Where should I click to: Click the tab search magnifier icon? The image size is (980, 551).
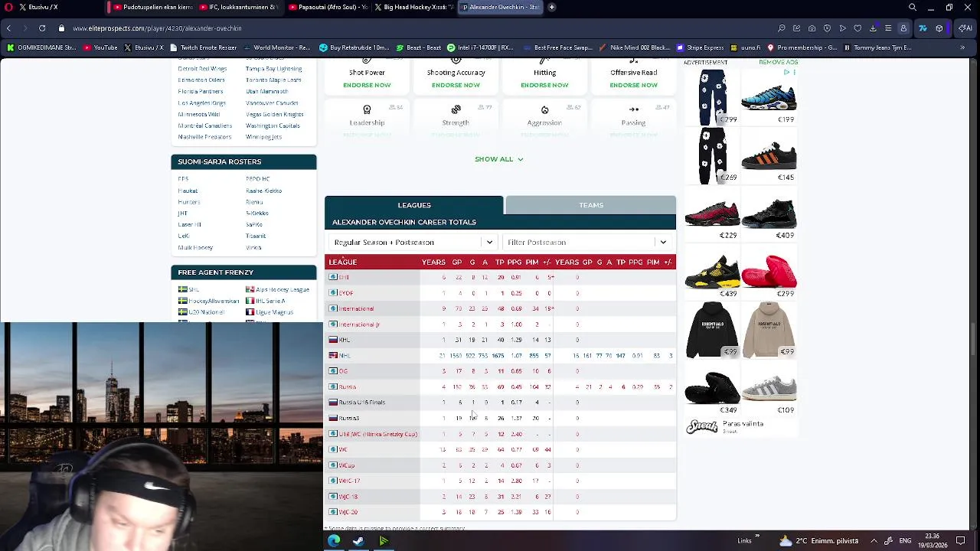(x=913, y=7)
